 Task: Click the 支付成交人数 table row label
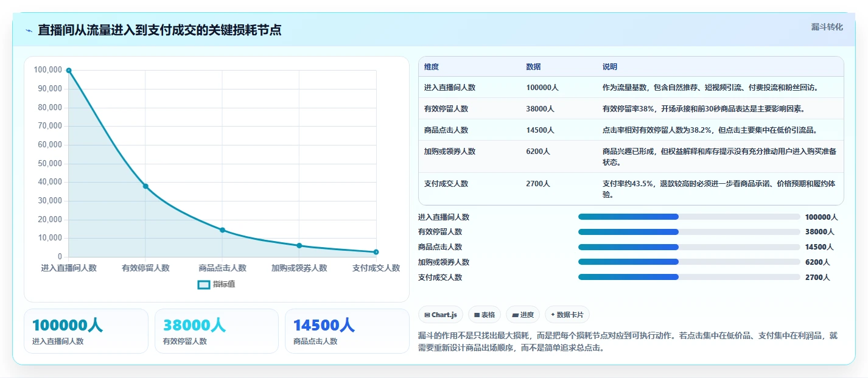click(446, 183)
